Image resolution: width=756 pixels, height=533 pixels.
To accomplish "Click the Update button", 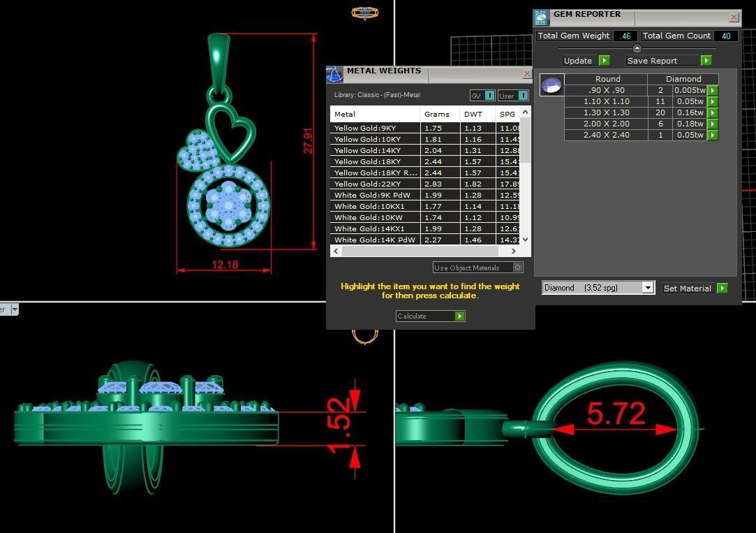I will click(581, 60).
